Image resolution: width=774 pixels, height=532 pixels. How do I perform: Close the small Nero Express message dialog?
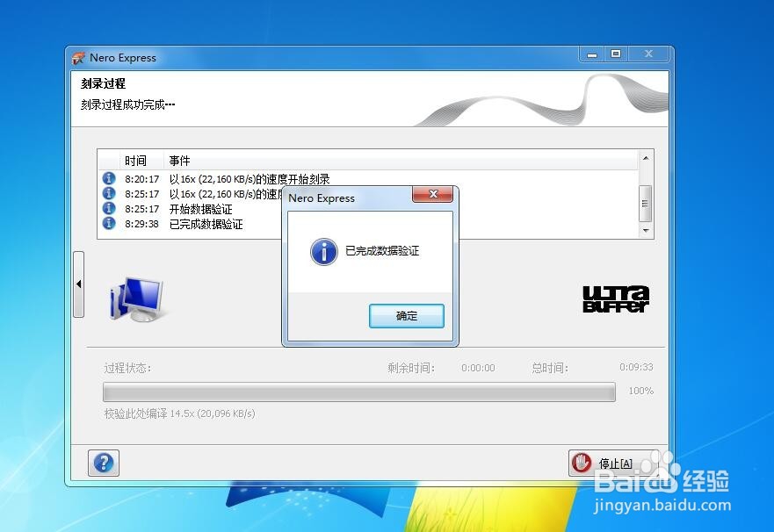coord(432,194)
